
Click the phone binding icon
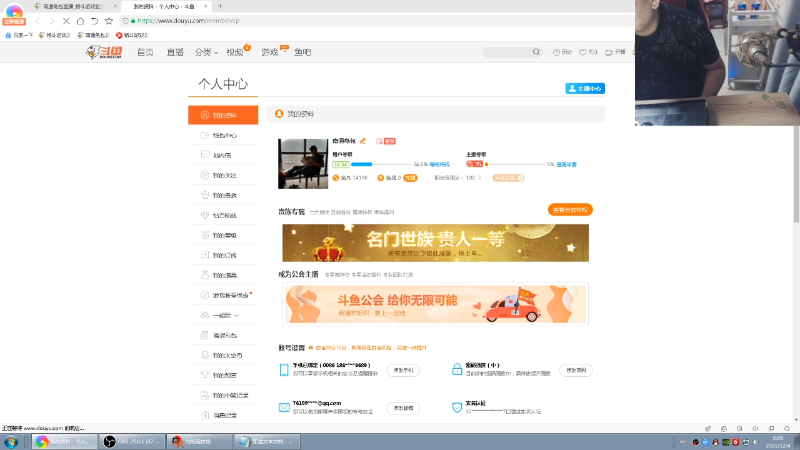coord(284,370)
